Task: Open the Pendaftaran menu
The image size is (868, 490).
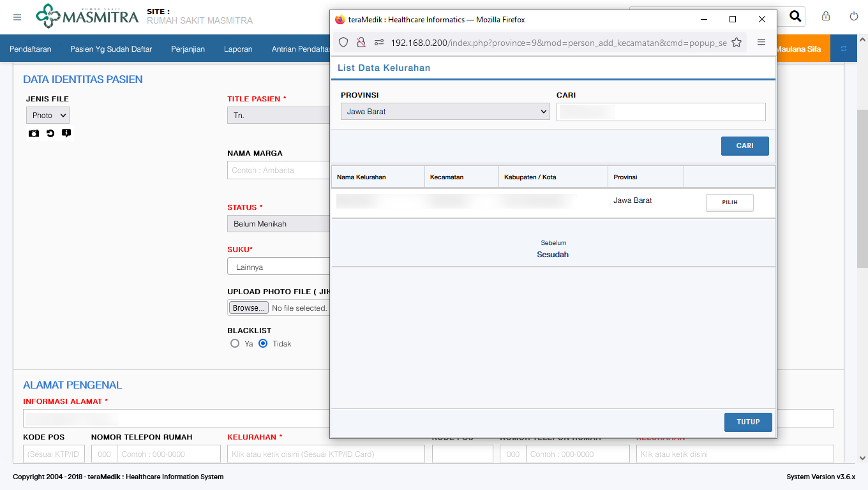Action: tap(31, 48)
